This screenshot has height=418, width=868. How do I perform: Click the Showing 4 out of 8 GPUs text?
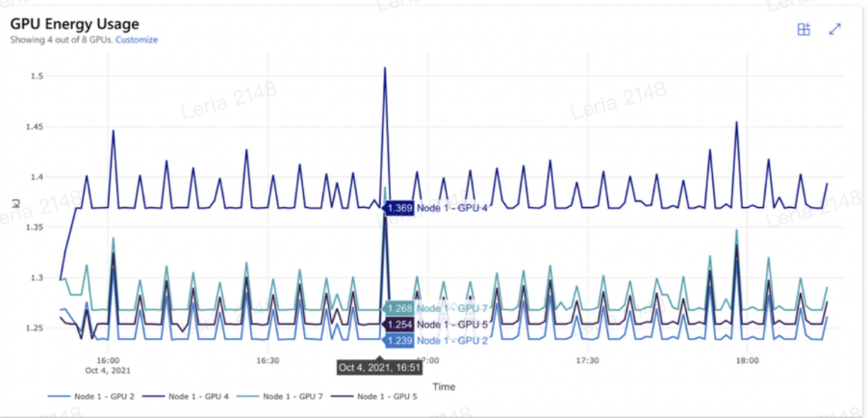pyautogui.click(x=62, y=39)
